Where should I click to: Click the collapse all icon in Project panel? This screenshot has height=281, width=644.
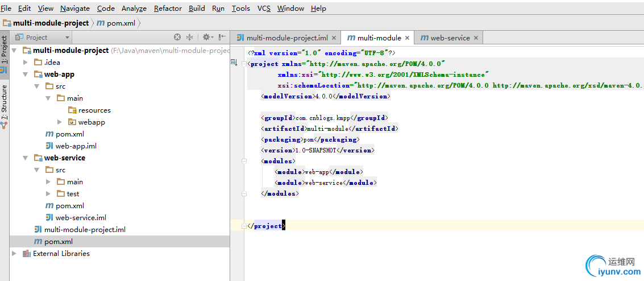189,38
